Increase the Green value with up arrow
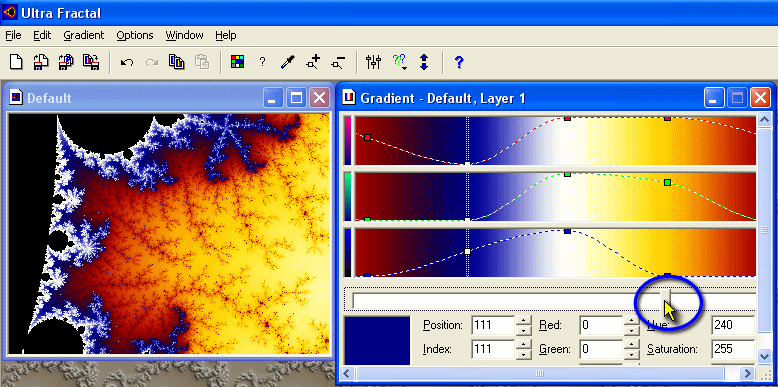The height and width of the screenshot is (387, 778). click(631, 344)
